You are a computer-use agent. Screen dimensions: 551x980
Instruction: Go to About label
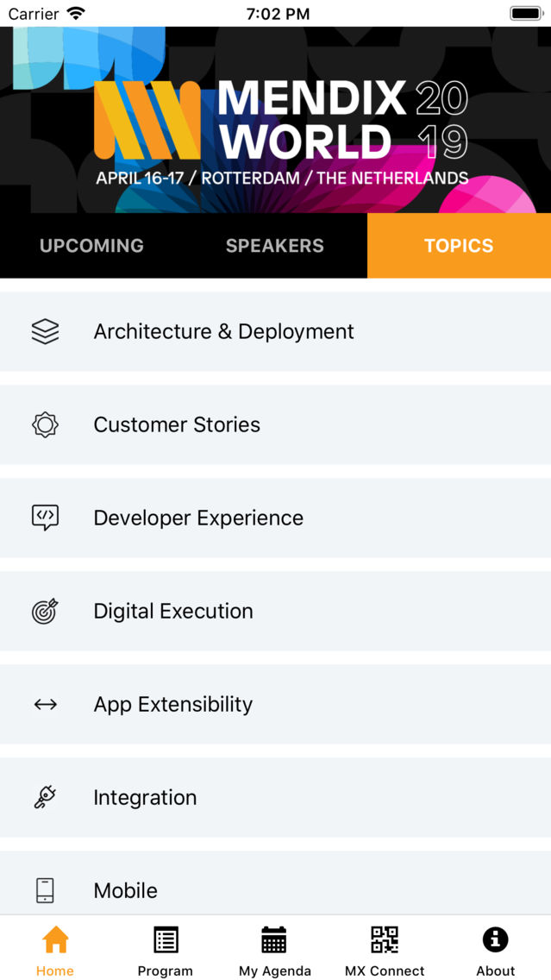coord(496,971)
